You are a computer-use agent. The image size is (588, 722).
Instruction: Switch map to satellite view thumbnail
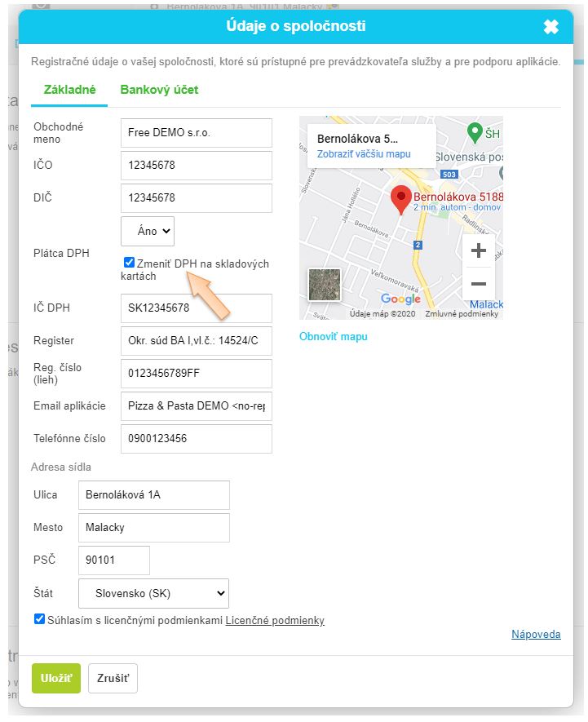coord(324,285)
